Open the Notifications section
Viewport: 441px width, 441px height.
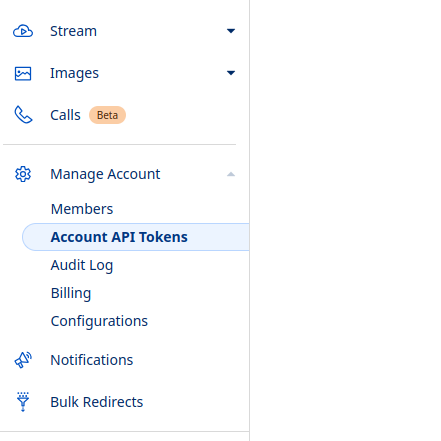pyautogui.click(x=92, y=360)
